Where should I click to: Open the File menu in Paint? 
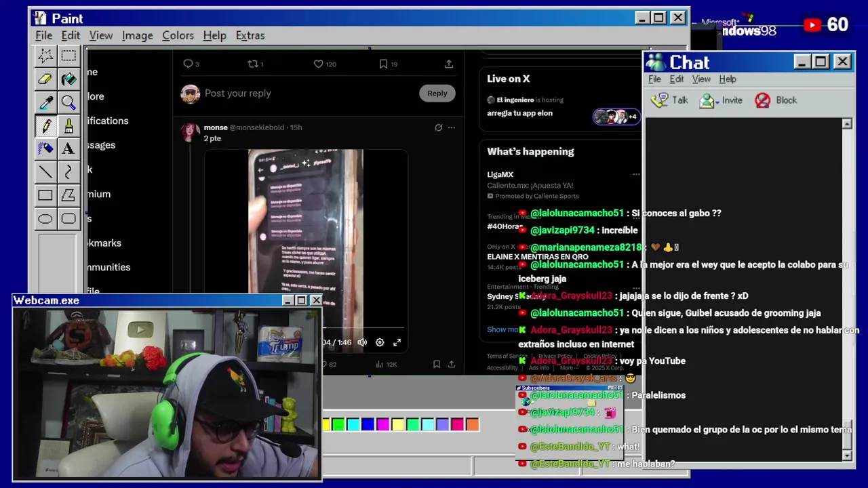44,35
